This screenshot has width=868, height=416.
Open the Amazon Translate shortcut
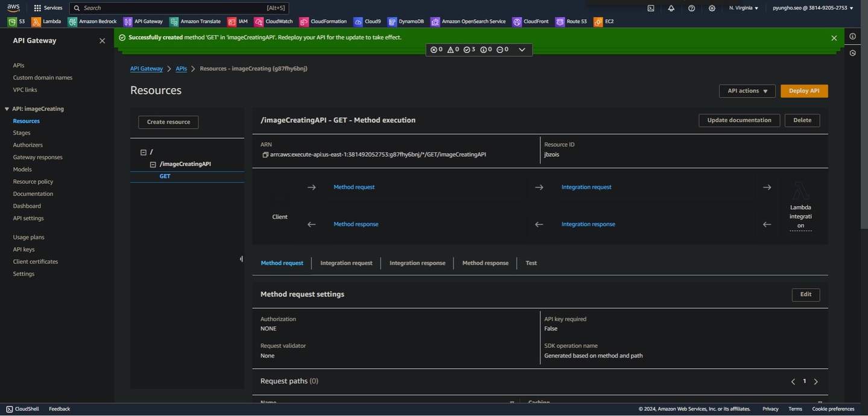pyautogui.click(x=195, y=22)
